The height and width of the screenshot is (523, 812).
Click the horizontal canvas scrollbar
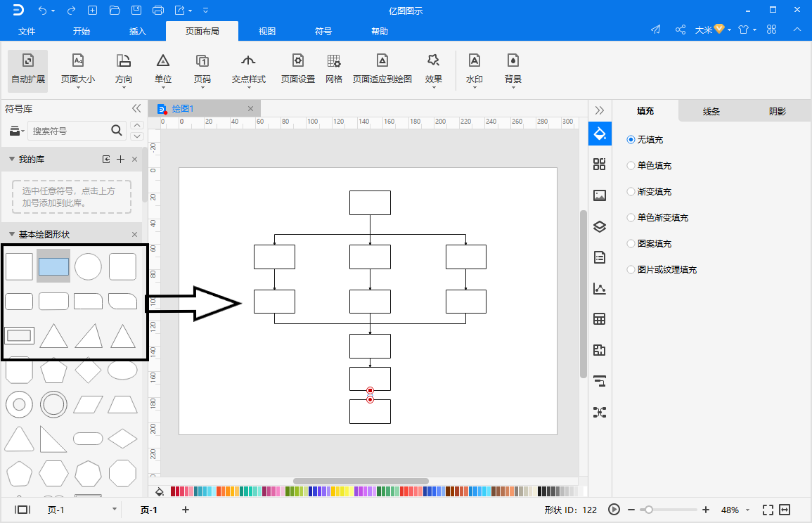pos(361,481)
